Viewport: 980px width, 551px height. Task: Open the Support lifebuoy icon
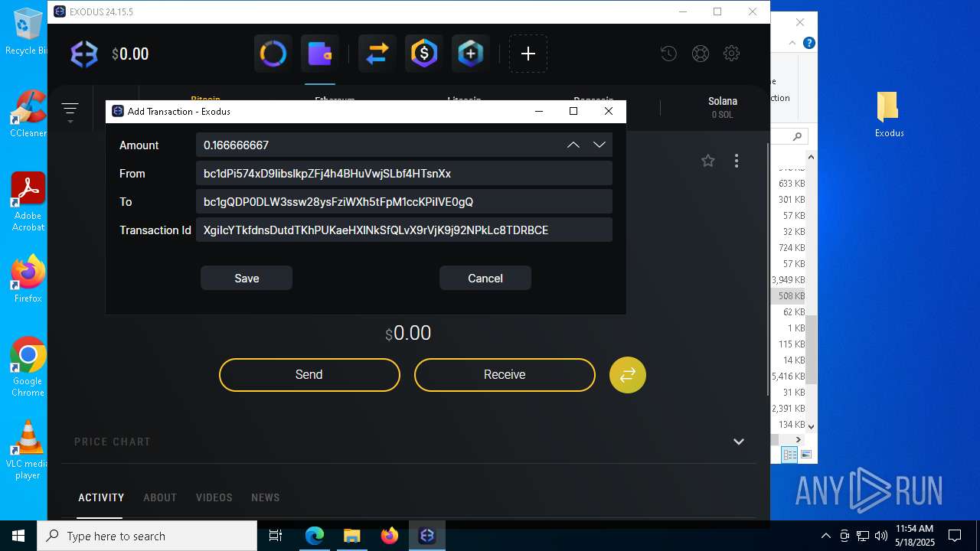[701, 54]
